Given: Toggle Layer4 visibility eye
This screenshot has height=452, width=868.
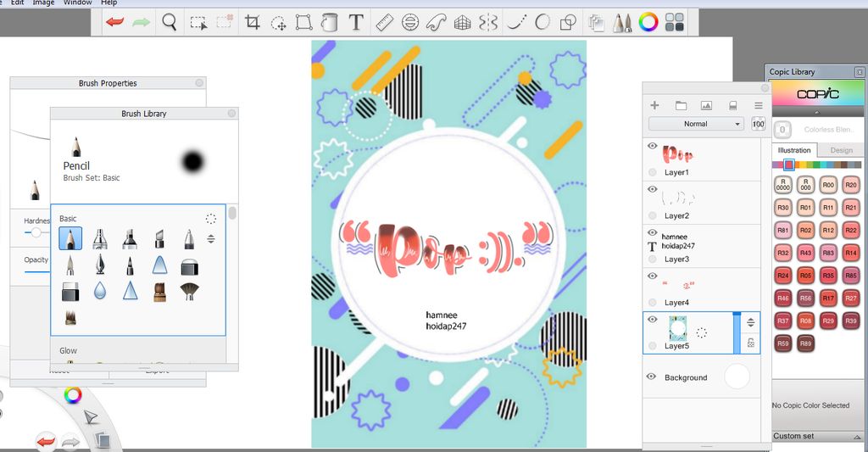Looking at the screenshot, I should coord(652,276).
